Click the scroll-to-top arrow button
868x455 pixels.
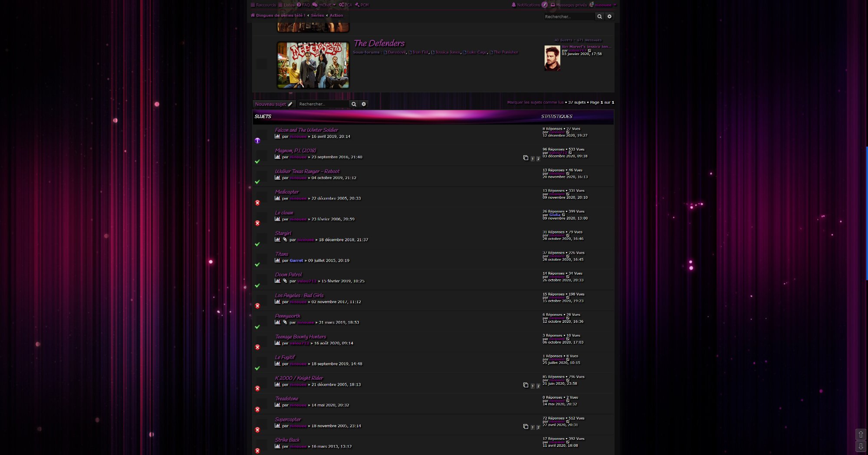[860, 434]
